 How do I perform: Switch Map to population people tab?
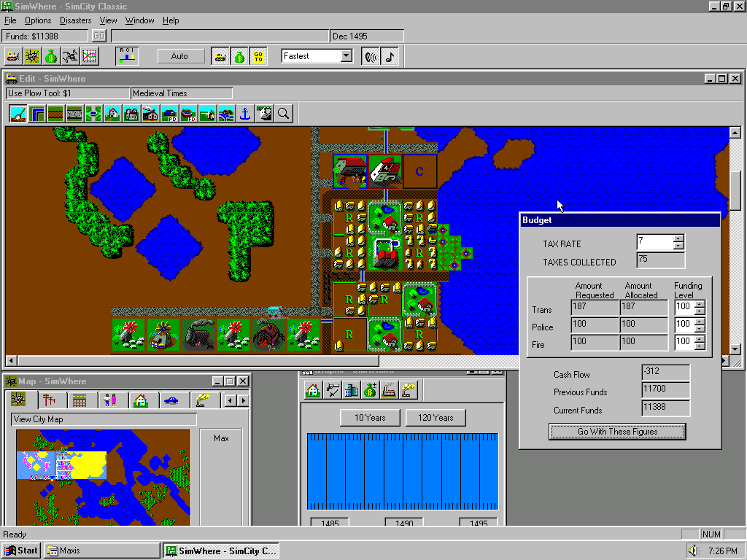click(110, 400)
